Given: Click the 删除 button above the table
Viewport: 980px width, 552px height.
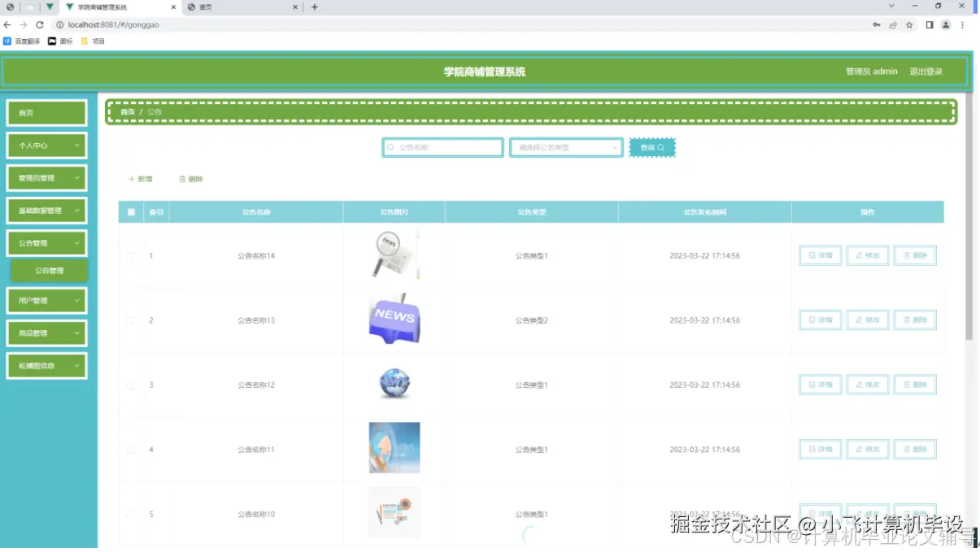Looking at the screenshot, I should [x=191, y=179].
